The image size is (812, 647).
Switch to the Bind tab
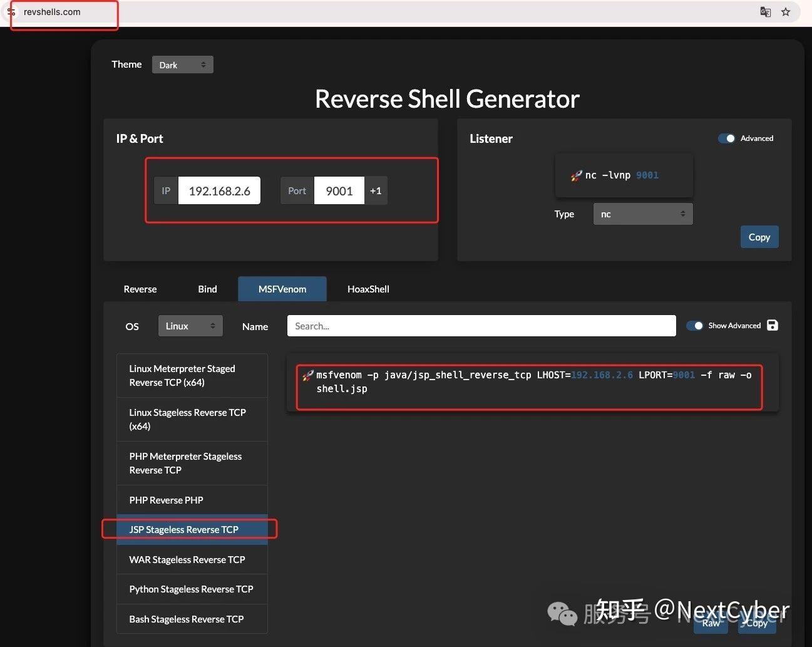click(207, 289)
